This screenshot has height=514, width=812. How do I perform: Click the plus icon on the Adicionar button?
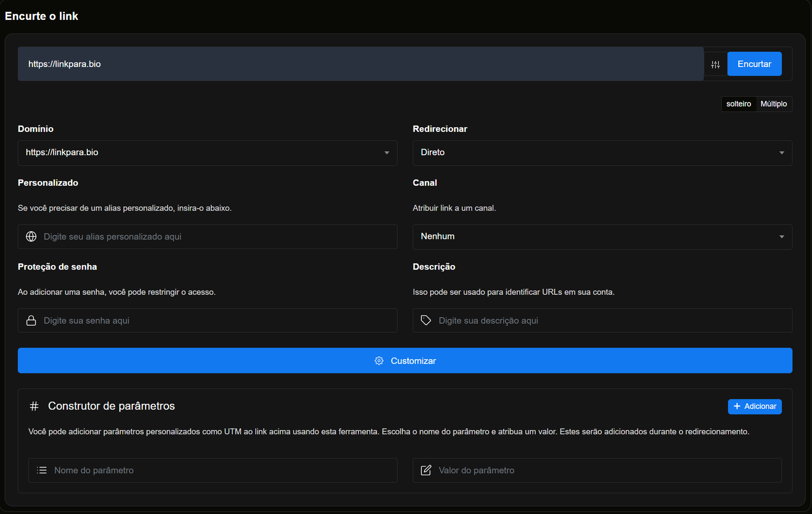737,406
